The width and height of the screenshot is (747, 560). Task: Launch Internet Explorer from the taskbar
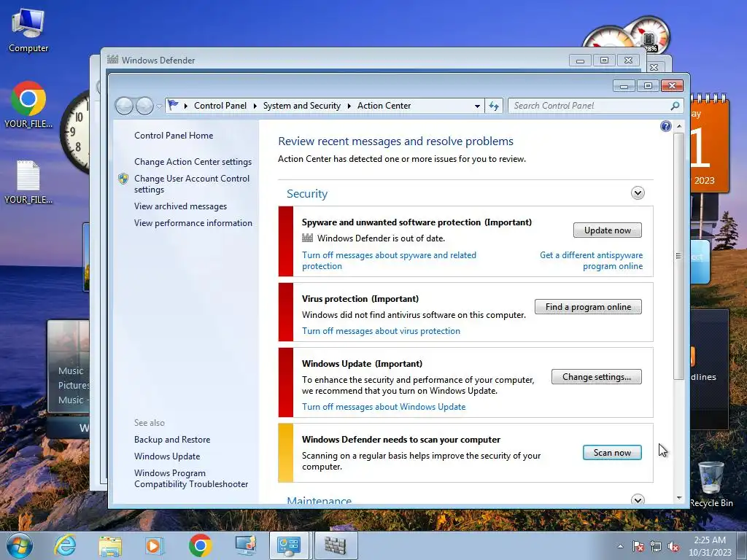65,545
